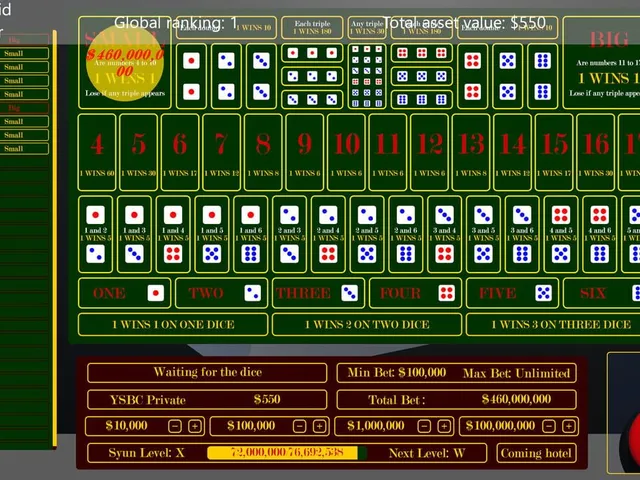The image size is (640, 480).
Task: Bet on the 2 and 6 combination
Action: pos(406,234)
